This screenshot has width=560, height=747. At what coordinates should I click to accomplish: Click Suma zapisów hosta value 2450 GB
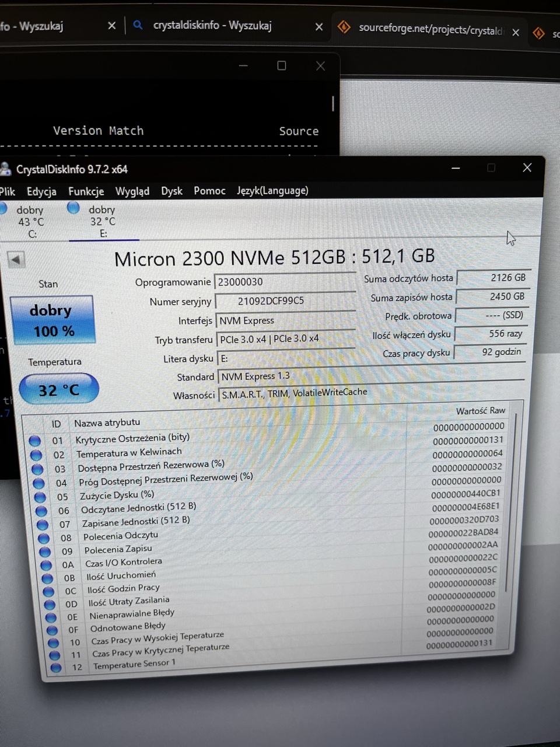(492, 296)
